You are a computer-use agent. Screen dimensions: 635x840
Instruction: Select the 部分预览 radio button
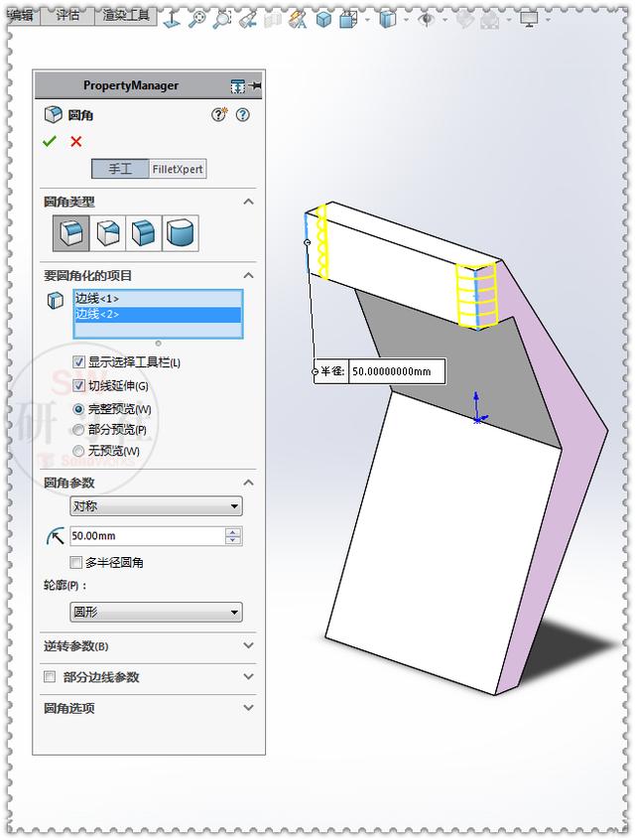(78, 430)
